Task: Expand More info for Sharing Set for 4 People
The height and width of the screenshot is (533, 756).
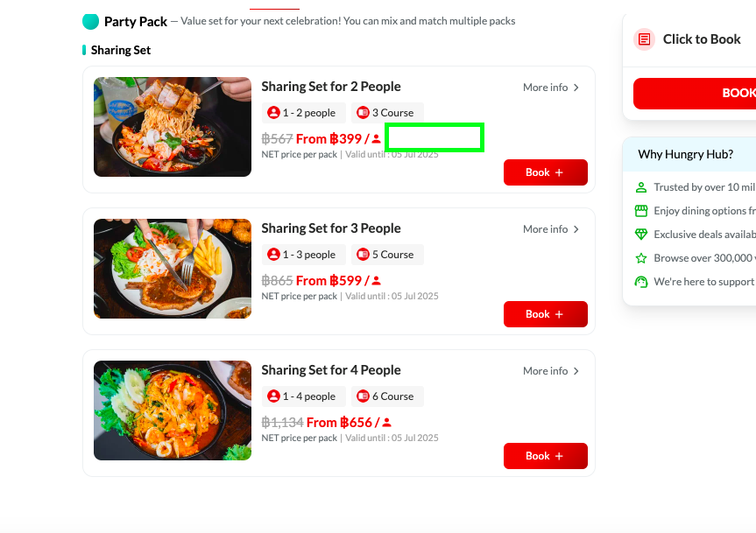Action: (551, 371)
